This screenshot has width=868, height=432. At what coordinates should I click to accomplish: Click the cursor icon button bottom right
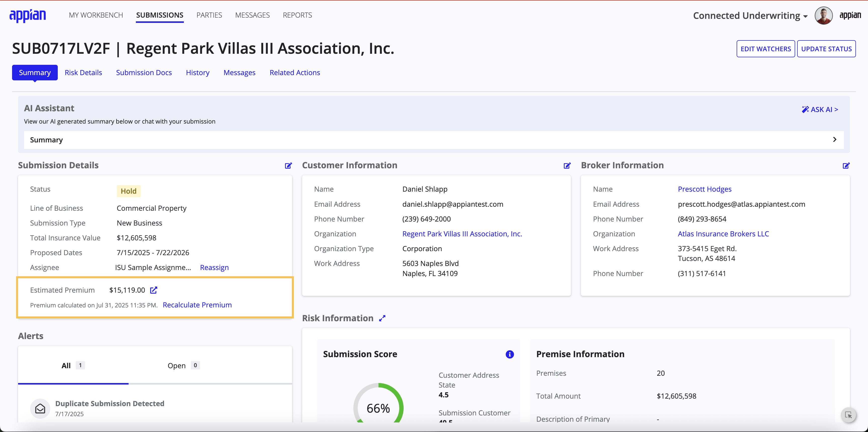point(848,415)
